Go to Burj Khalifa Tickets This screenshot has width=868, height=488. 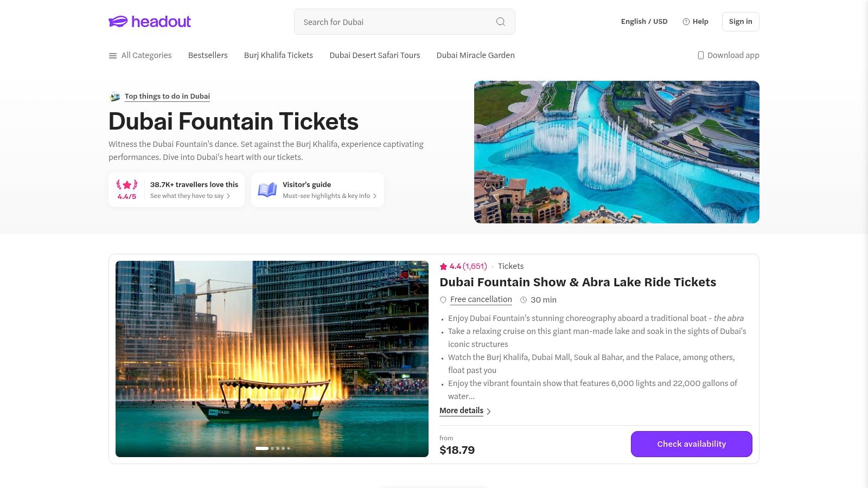(278, 55)
